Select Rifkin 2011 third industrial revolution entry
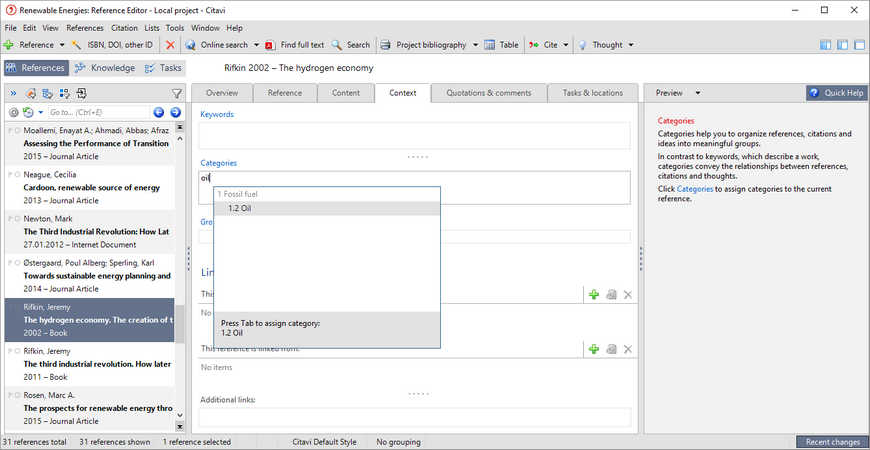This screenshot has width=870, height=450. [x=89, y=364]
